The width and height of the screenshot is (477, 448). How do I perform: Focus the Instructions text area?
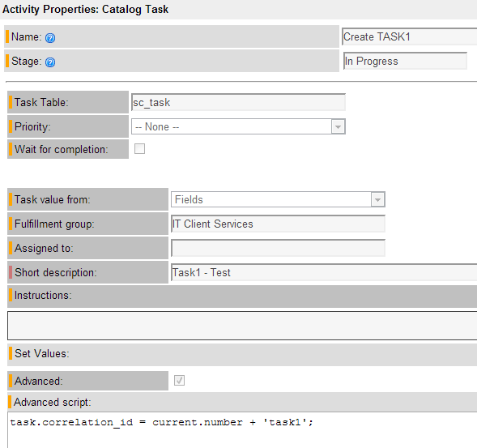242,326
